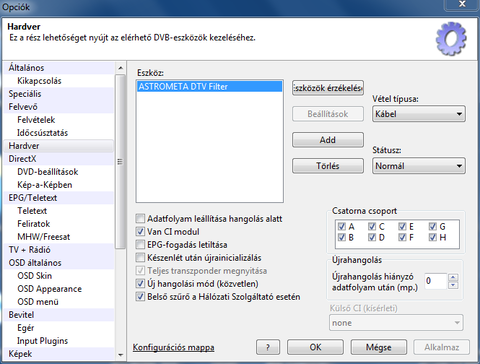Image resolution: width=480 pixels, height=364 pixels.
Task: Select the Általános category
Action: pos(58,68)
